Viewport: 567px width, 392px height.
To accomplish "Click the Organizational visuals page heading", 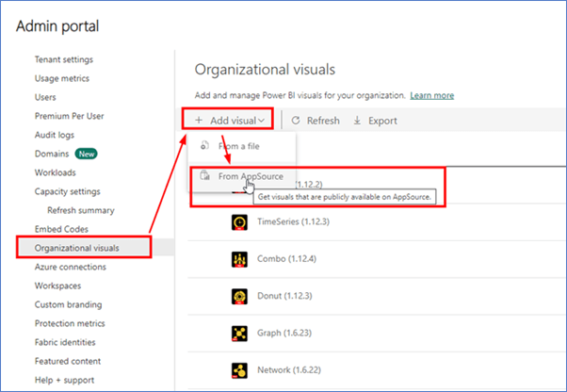I will pos(265,70).
